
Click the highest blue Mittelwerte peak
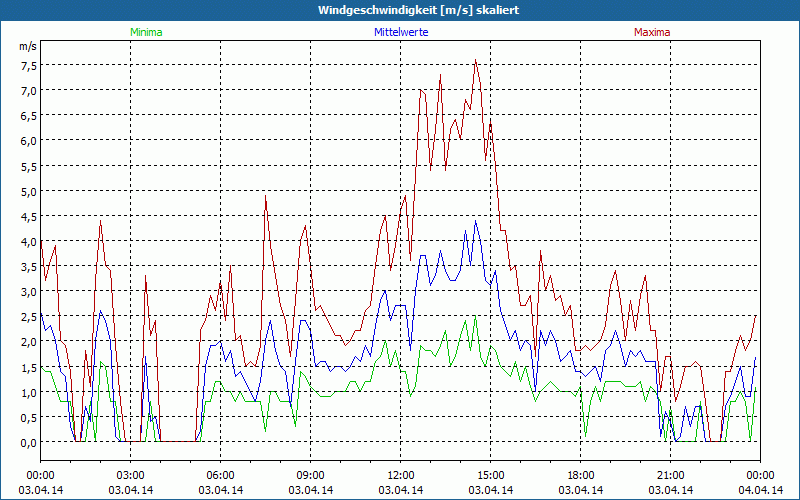pyautogui.click(x=476, y=221)
